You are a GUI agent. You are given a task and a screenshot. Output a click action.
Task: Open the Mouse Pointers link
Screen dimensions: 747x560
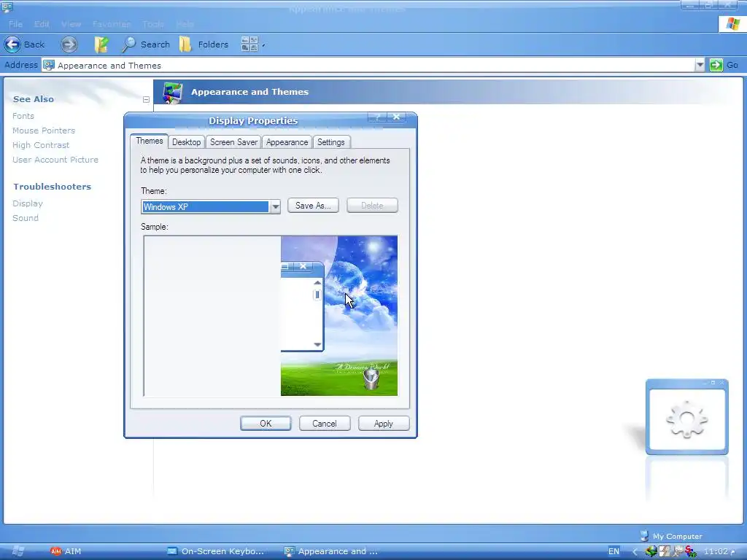[x=44, y=131]
